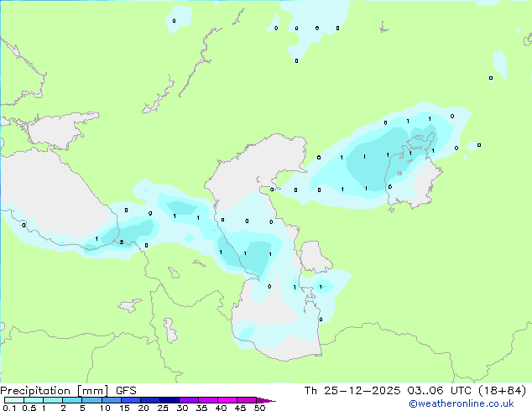Image resolution: width=532 pixels, height=411 pixels.
Task: Click the "25" color scale label
Action: (163, 408)
